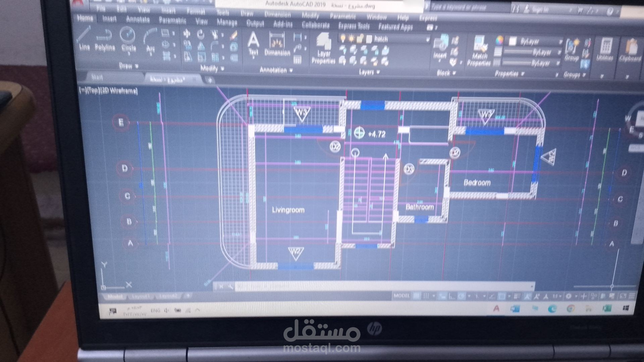Select the Erase tool in Modify panel
Screen dimensions: 644x362
coord(233,35)
